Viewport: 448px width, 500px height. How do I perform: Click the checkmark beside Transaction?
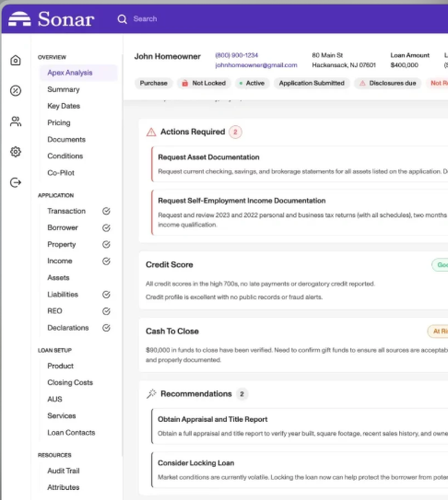[x=106, y=211]
